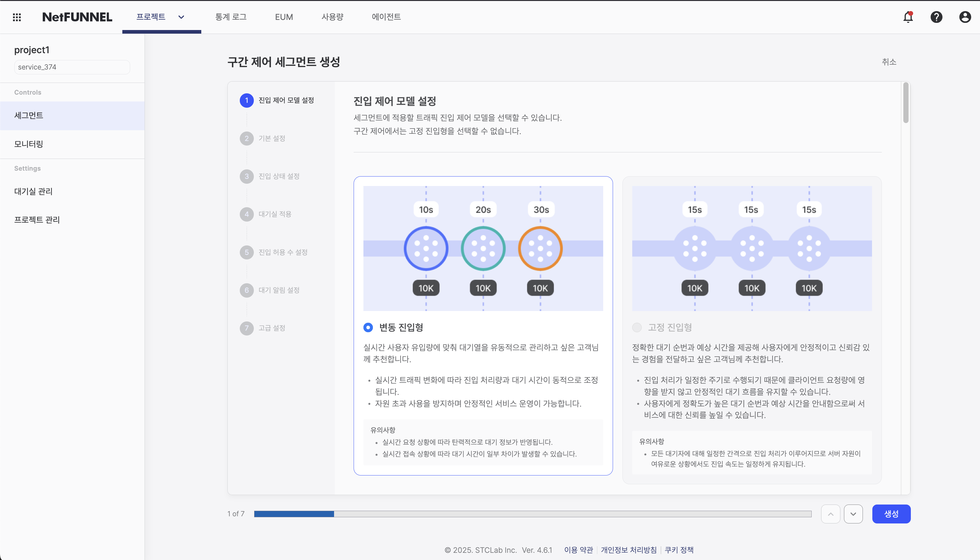Open the user account avatar menu

965,17
